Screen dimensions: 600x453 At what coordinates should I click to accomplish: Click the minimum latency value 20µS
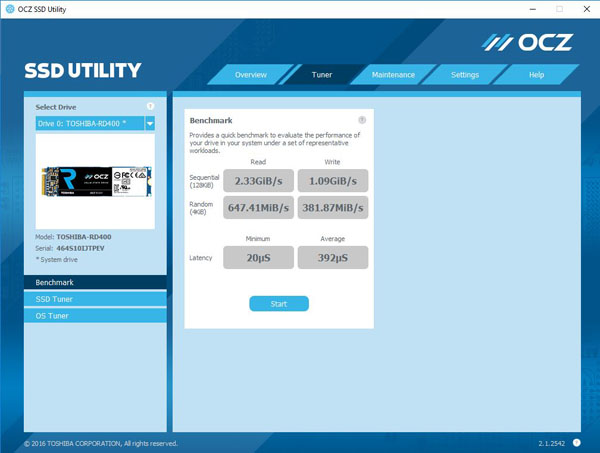[x=258, y=257]
